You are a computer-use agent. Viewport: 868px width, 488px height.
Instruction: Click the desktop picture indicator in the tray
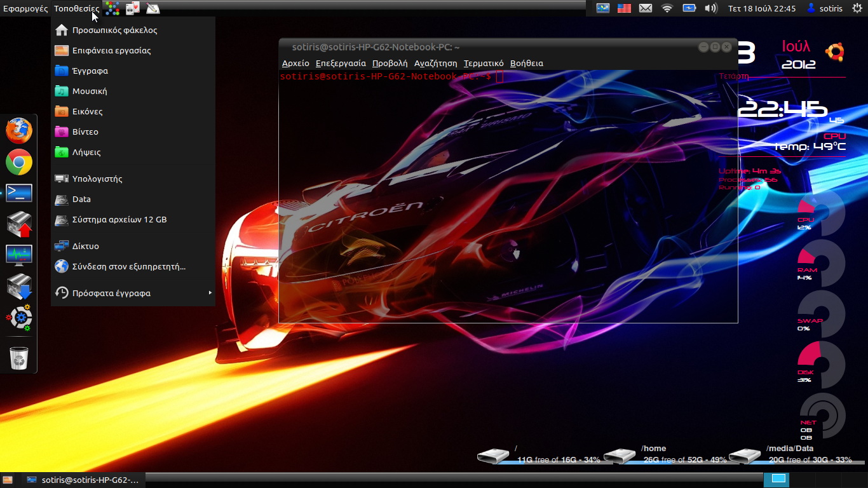pos(603,8)
